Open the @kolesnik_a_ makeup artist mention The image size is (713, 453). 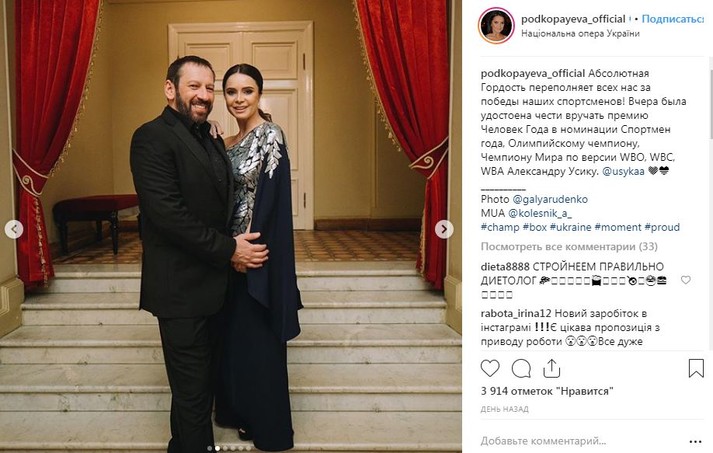(540, 213)
